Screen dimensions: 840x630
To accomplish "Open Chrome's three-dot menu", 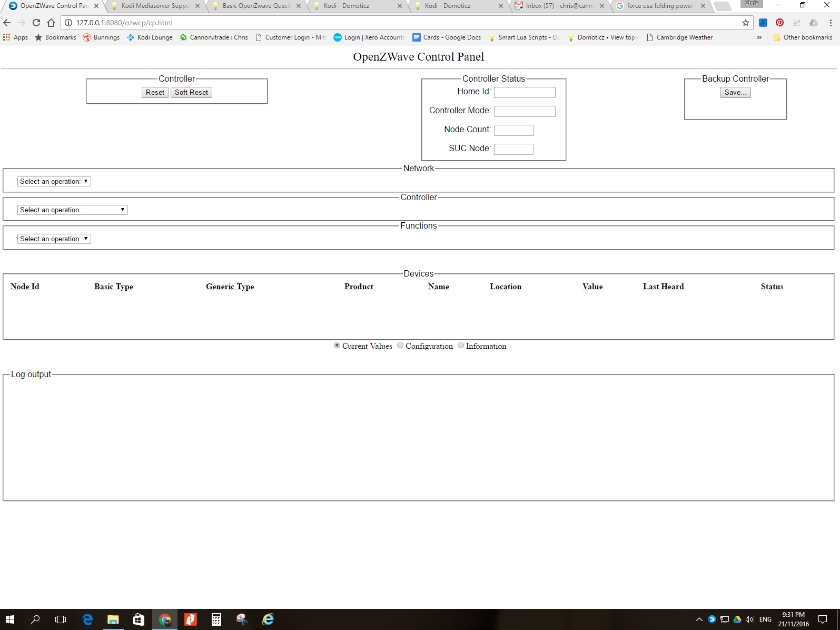I will click(x=831, y=23).
